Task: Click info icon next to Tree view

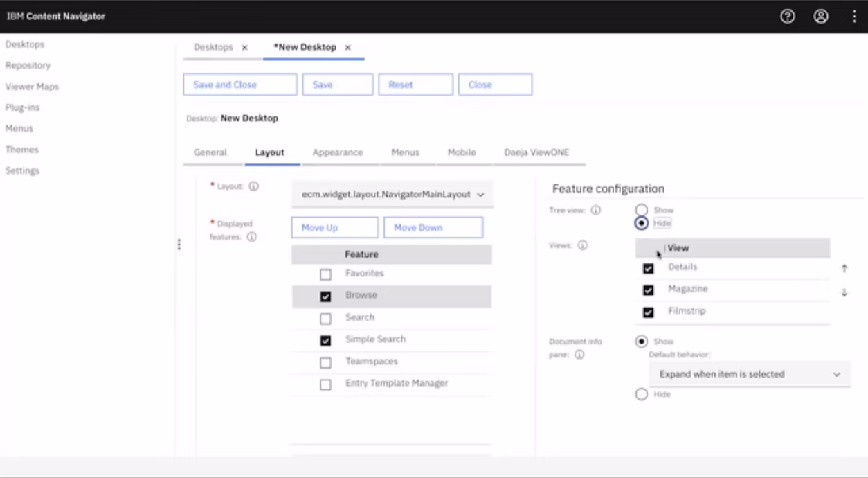Action: 595,210
